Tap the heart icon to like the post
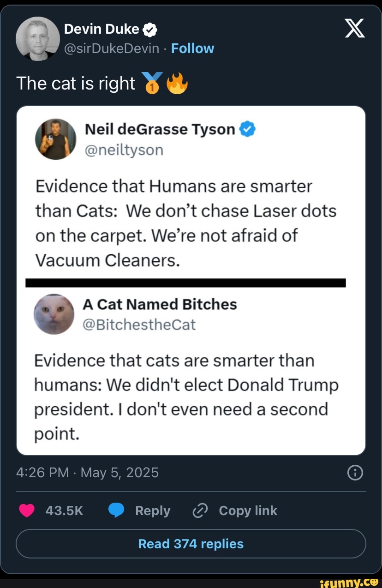 (27, 510)
